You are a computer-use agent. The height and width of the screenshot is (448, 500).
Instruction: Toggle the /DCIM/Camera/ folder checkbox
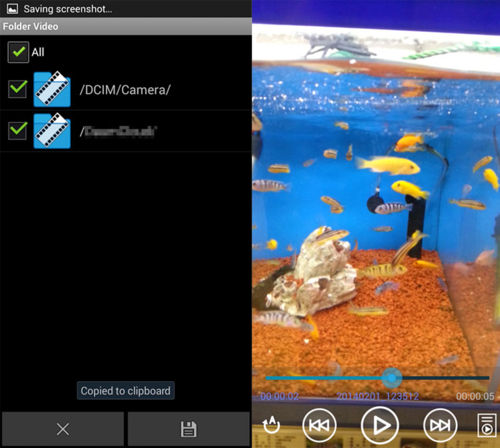[x=17, y=89]
